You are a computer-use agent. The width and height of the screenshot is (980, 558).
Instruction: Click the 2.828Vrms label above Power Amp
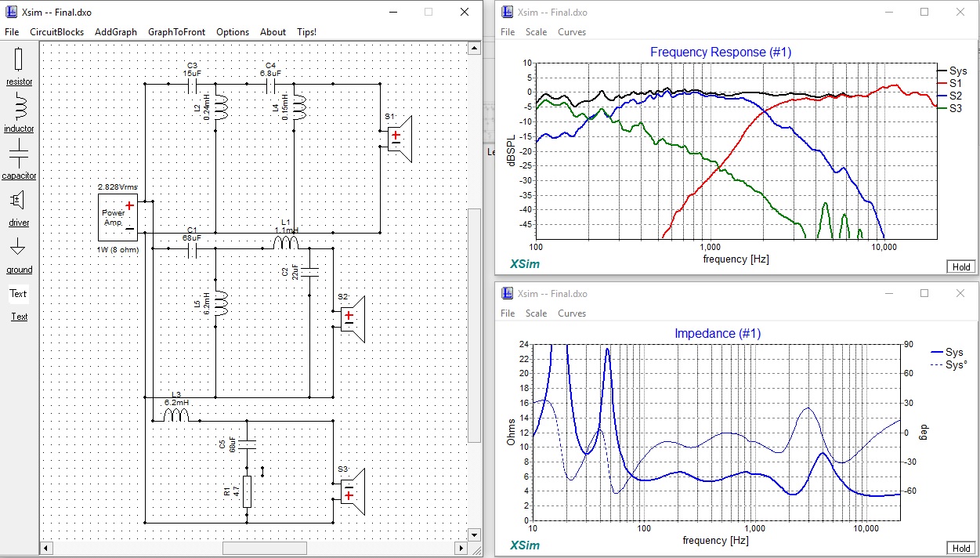pyautogui.click(x=116, y=188)
